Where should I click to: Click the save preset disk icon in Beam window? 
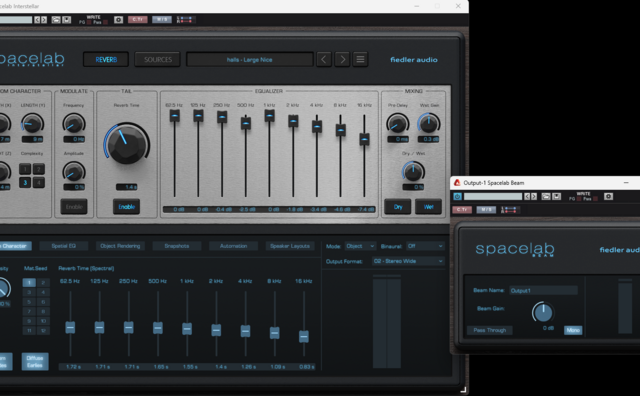point(556,197)
